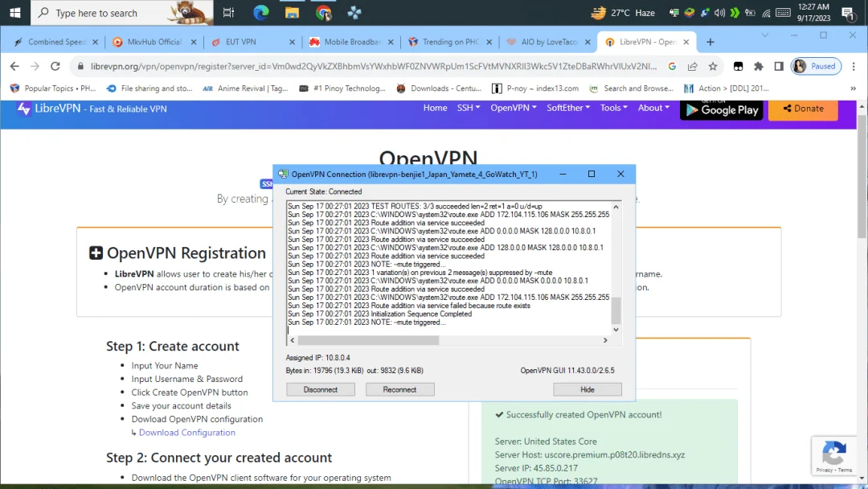Click the padlock site info icon
The height and width of the screenshot is (489, 868).
80,66
